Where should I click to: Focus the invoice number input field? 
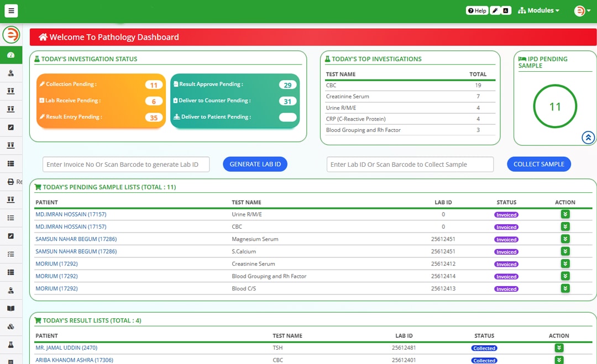click(126, 165)
